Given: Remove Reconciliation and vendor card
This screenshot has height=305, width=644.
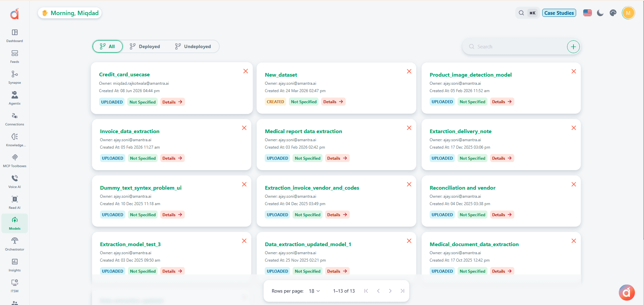Looking at the screenshot, I should [x=573, y=184].
